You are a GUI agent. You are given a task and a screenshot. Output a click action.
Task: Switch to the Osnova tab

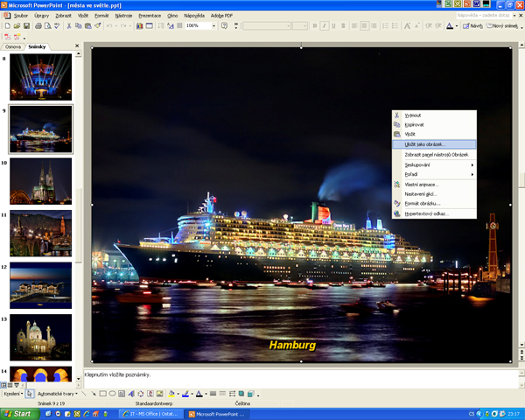13,46
